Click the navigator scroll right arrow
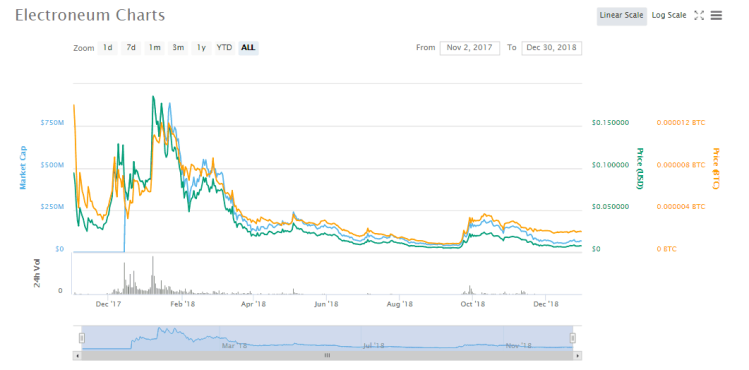The height and width of the screenshot is (370, 749). coord(578,356)
